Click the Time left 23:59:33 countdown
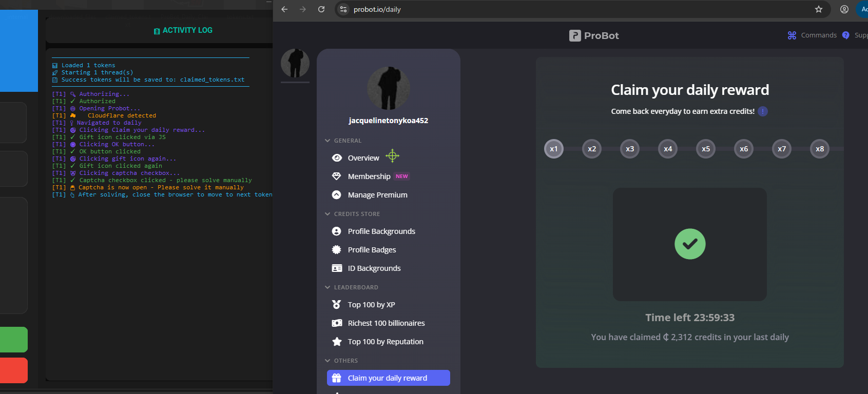This screenshot has width=868, height=394. (690, 318)
